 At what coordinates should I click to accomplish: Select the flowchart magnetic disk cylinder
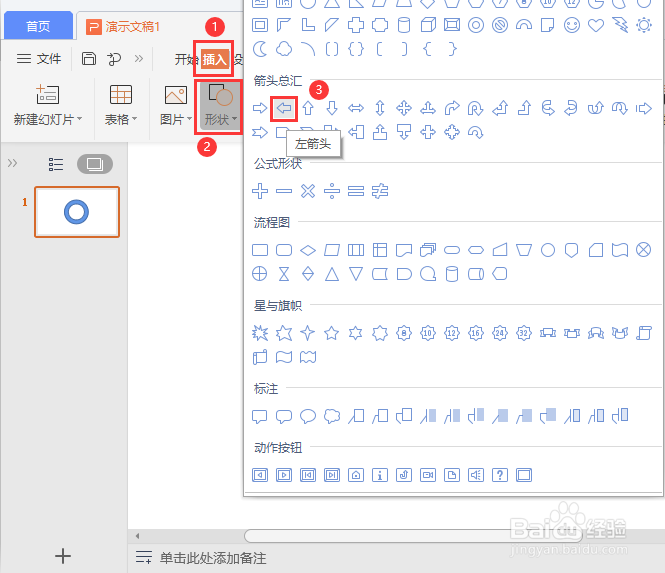(x=452, y=274)
